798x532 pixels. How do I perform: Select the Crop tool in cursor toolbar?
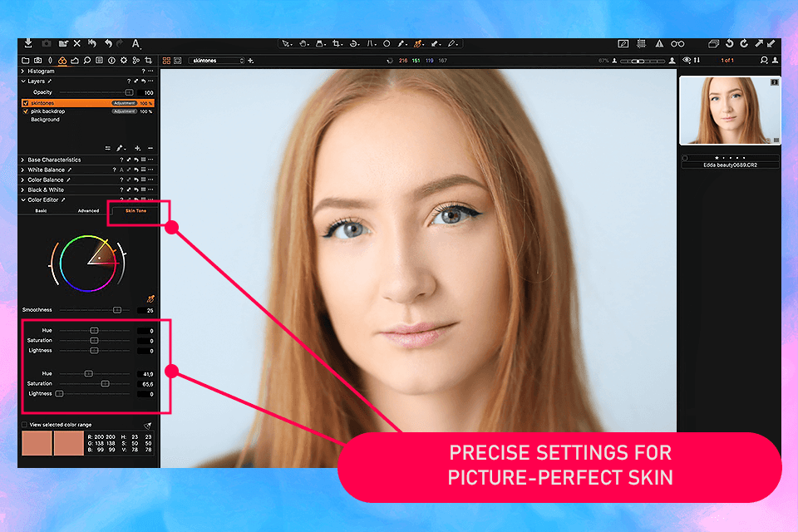pyautogui.click(x=337, y=44)
